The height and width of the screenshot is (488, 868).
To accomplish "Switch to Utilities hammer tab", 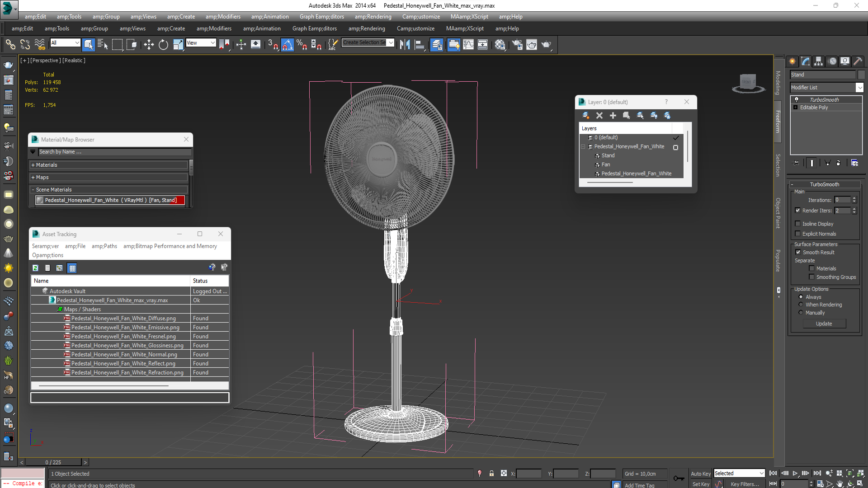I will [858, 61].
